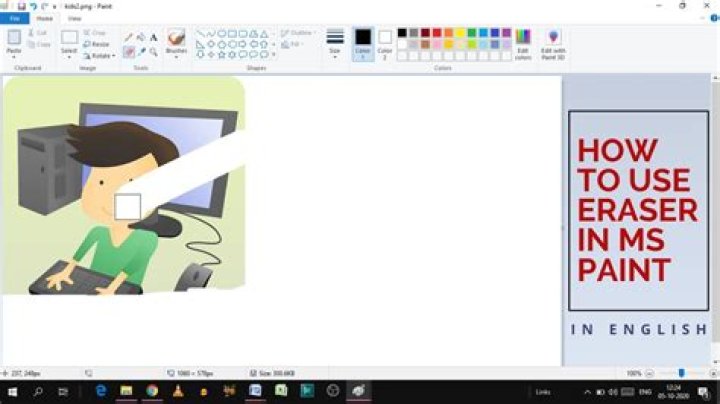
Task: Open the Size thickness dropdown
Action: (x=335, y=43)
